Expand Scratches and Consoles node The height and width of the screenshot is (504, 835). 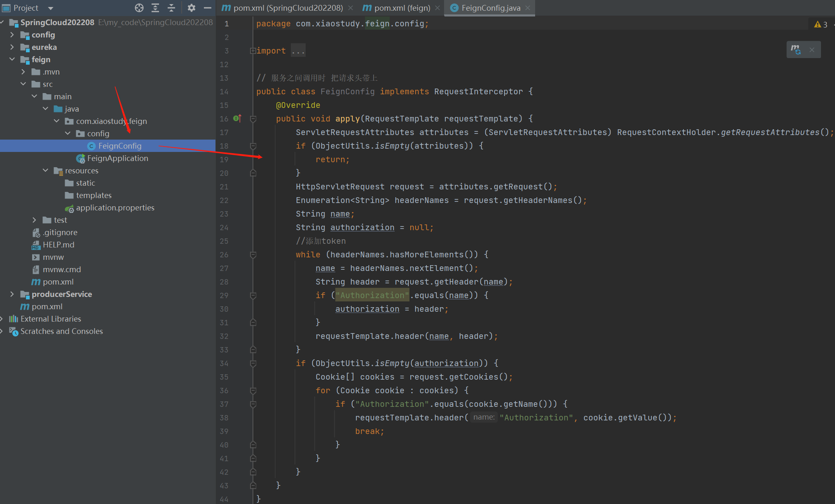click(x=2, y=331)
